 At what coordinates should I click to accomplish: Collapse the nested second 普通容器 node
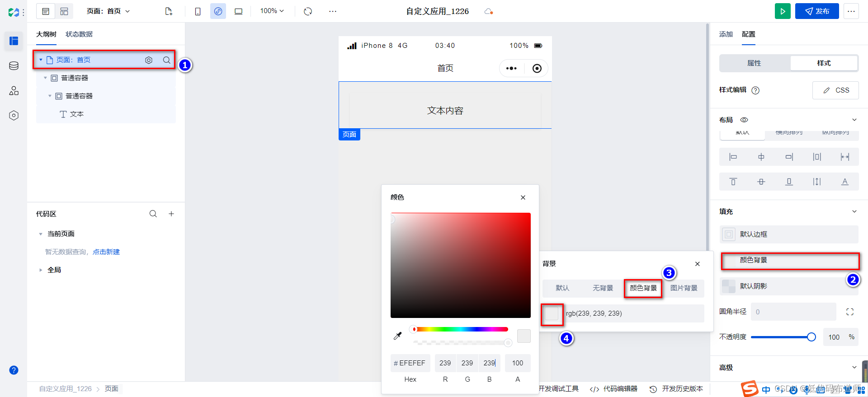50,96
